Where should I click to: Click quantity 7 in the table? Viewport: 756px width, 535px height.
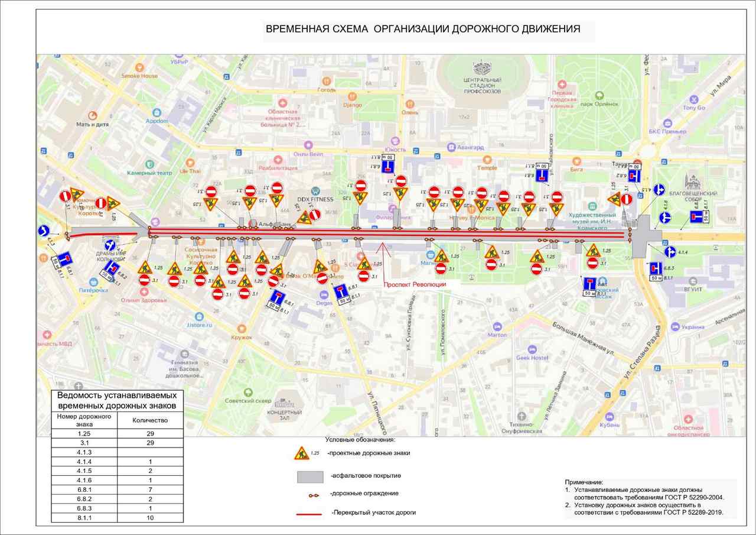tap(150, 490)
